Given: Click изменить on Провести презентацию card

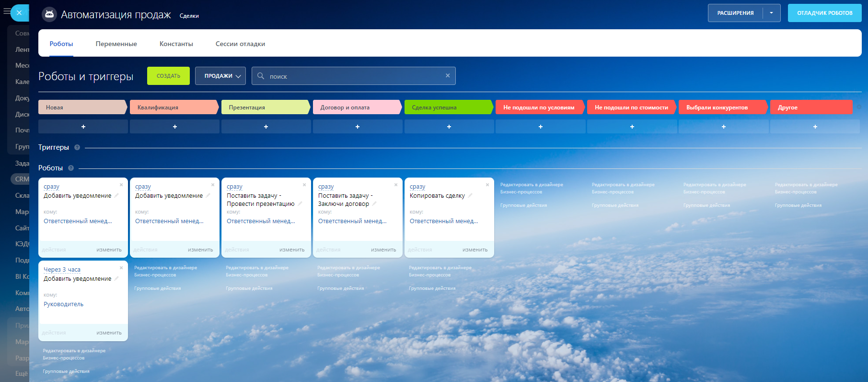Looking at the screenshot, I should 292,250.
